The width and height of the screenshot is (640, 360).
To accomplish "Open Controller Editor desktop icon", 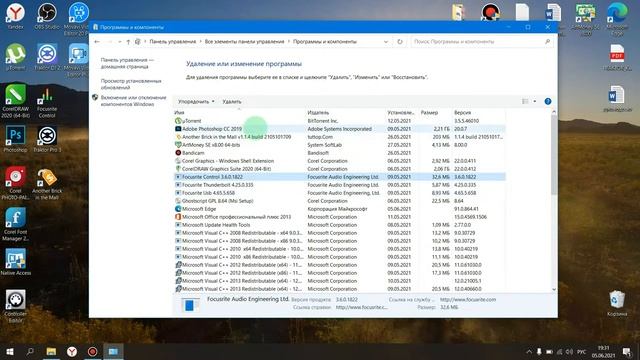I will [16, 306].
